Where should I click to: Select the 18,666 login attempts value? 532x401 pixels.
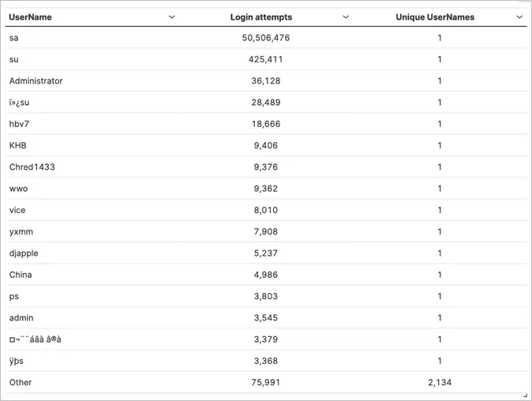266,124
